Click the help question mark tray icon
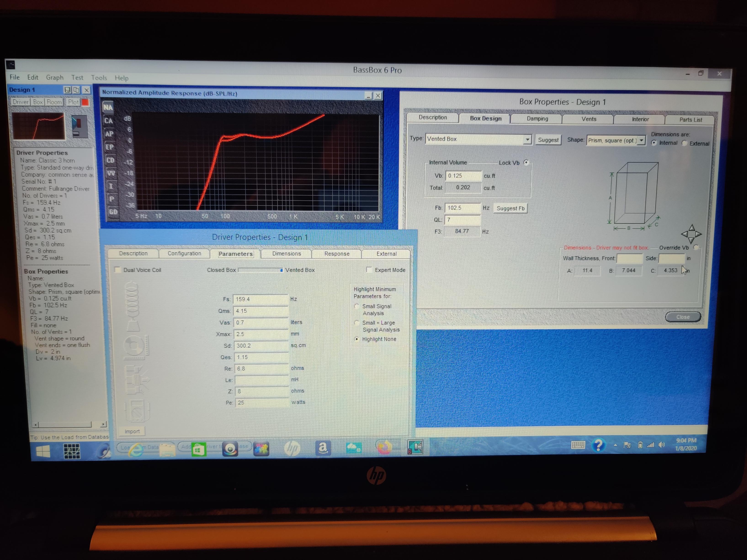This screenshot has width=747, height=560. click(598, 445)
